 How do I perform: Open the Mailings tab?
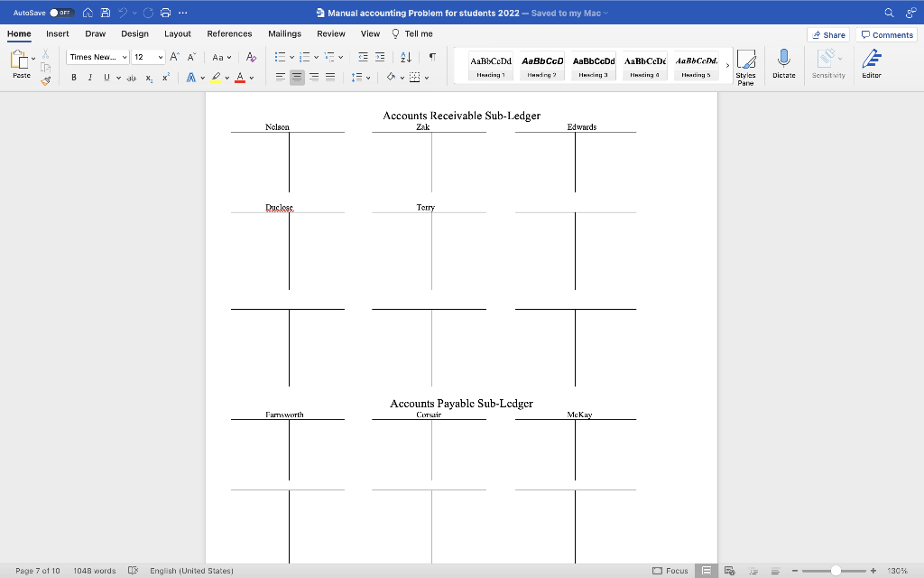coord(284,33)
